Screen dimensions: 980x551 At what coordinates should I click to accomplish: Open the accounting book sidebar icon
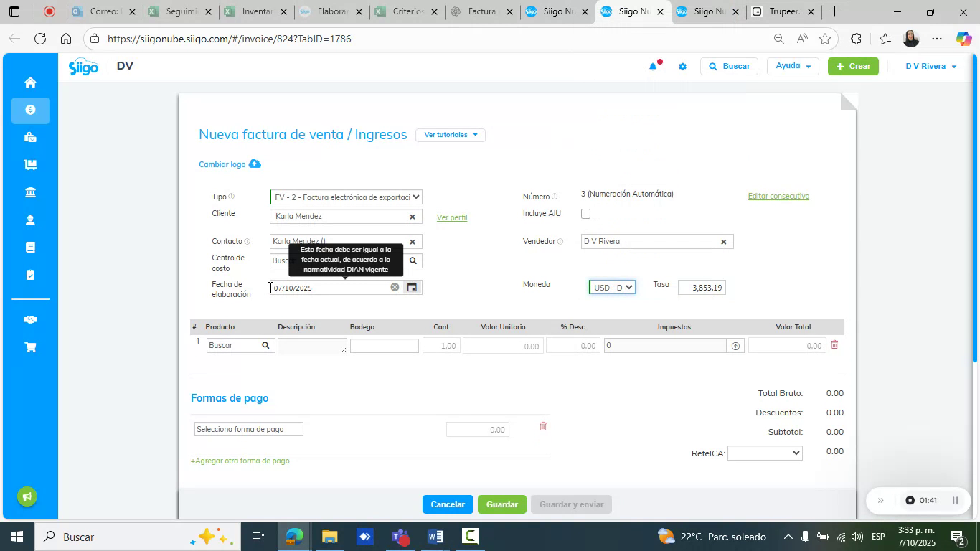tap(30, 248)
